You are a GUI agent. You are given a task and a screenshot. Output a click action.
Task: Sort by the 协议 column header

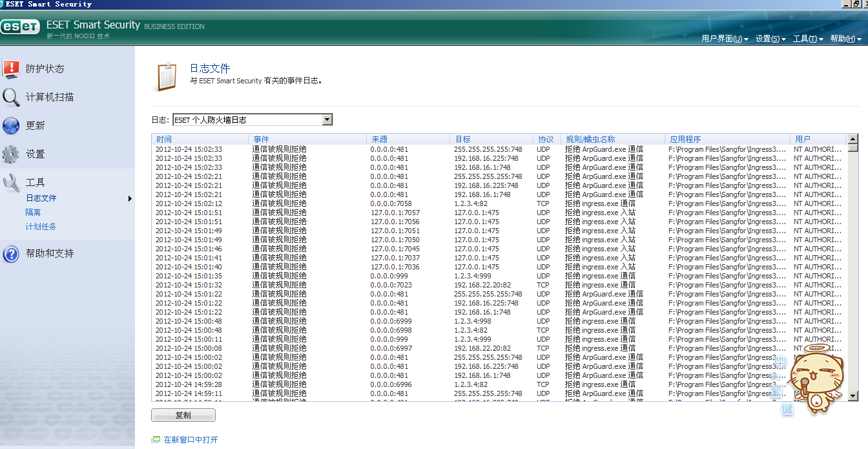tap(547, 139)
